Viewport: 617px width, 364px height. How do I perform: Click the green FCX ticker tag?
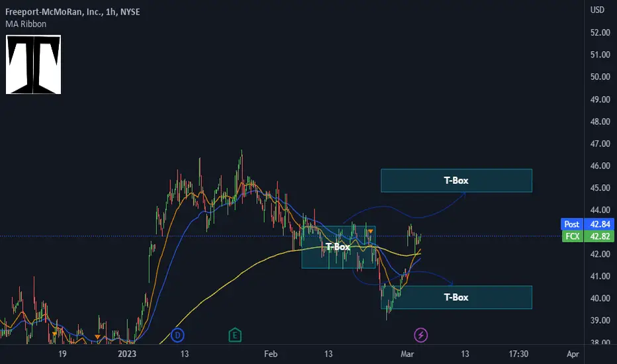[x=573, y=236]
